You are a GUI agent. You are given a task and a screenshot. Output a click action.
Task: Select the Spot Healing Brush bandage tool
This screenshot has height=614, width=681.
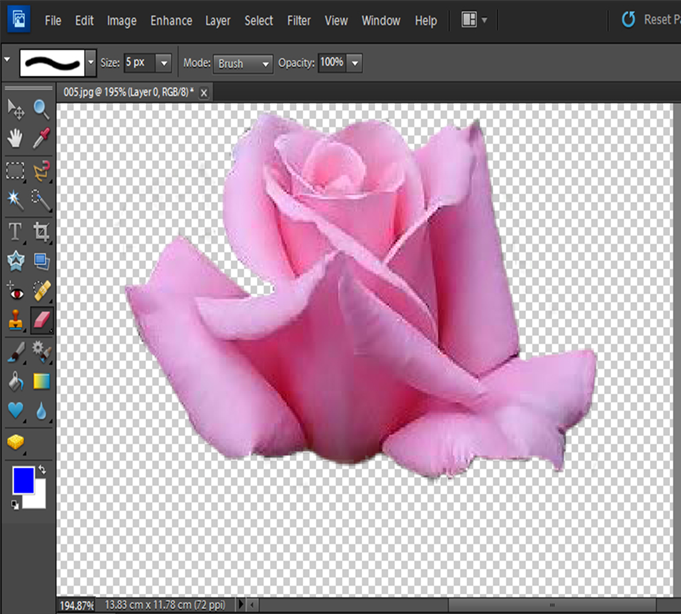pos(42,291)
